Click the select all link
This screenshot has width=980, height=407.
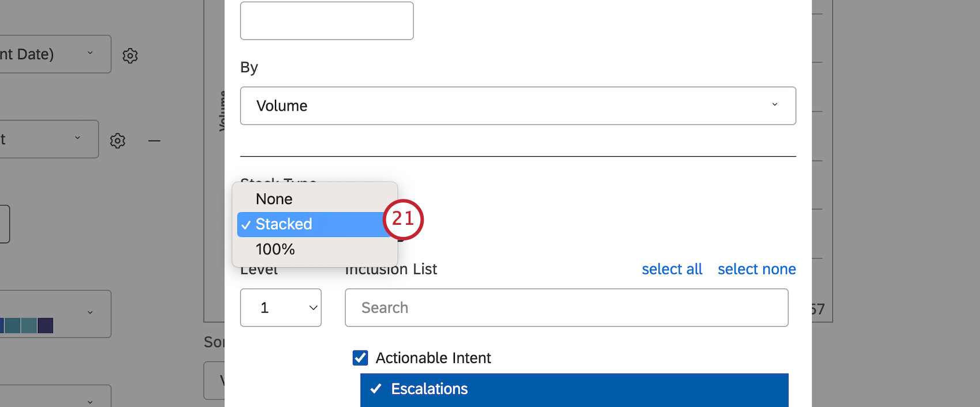pyautogui.click(x=672, y=269)
